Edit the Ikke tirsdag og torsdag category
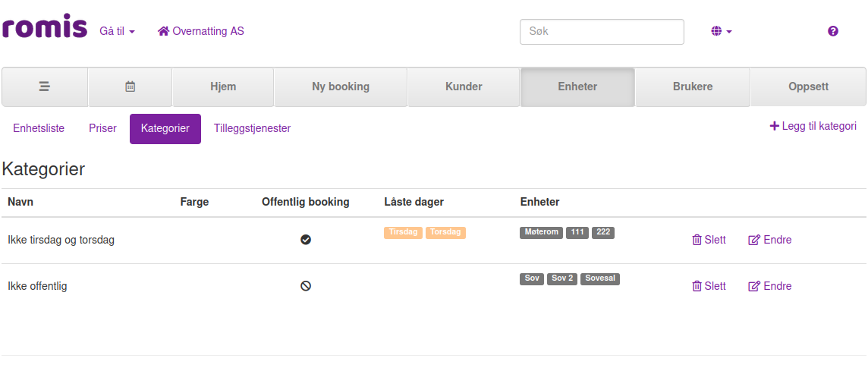 click(x=770, y=240)
